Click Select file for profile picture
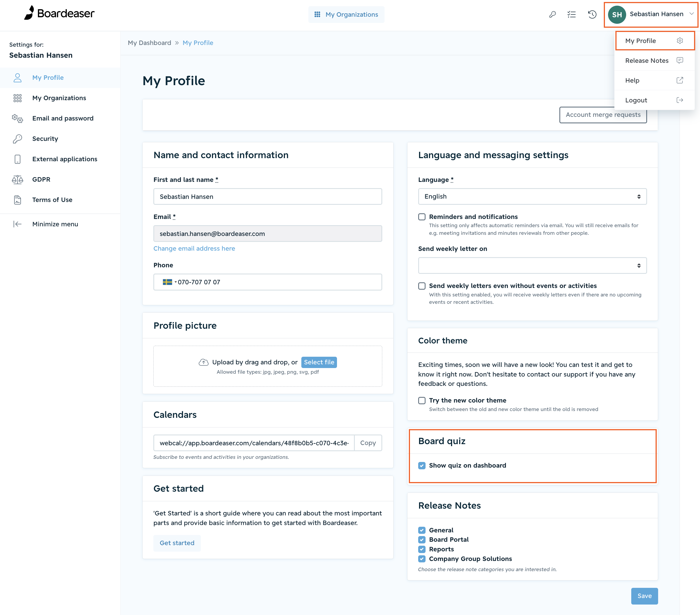 point(319,362)
